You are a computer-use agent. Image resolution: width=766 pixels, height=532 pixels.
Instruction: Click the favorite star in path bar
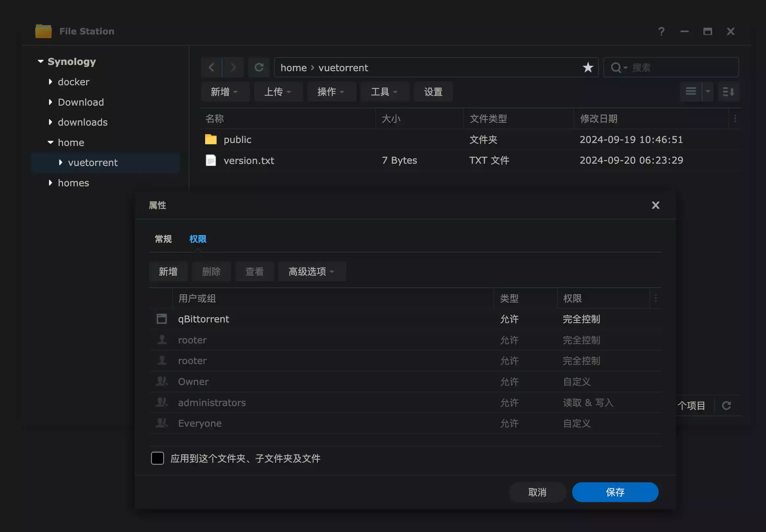[587, 68]
